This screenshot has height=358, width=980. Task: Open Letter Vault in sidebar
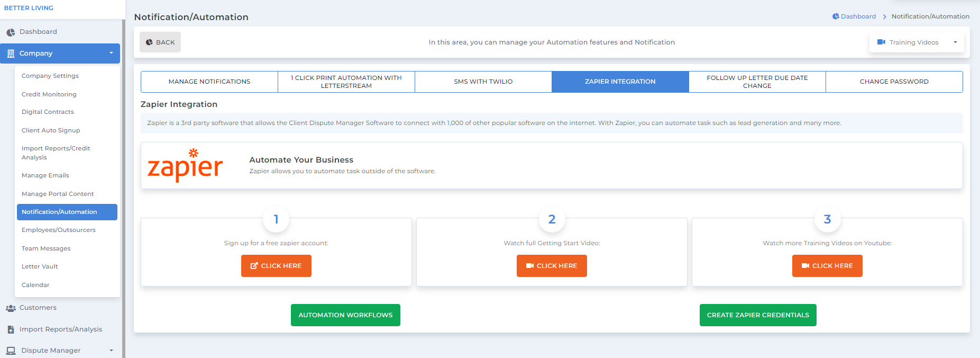tap(40, 266)
